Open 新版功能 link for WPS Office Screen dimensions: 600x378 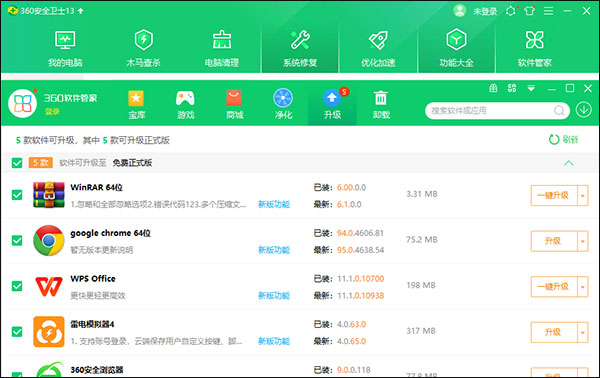(274, 295)
